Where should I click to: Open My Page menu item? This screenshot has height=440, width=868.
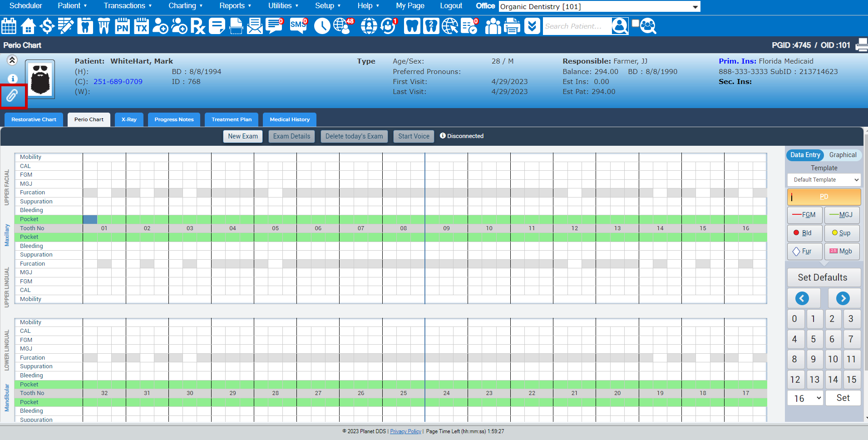click(x=410, y=5)
